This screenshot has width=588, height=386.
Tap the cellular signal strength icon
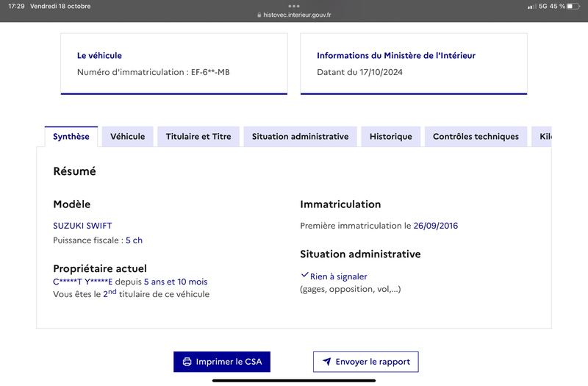click(x=531, y=7)
